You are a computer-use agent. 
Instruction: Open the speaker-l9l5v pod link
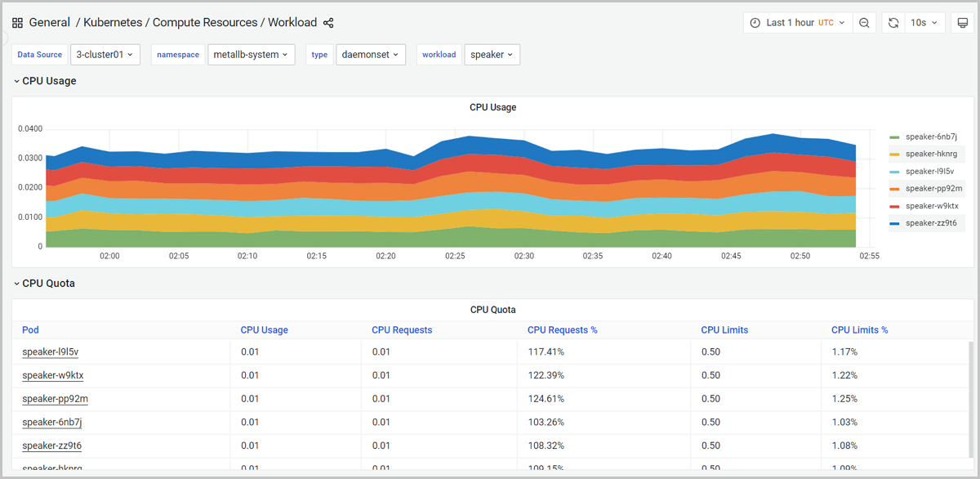pos(50,352)
